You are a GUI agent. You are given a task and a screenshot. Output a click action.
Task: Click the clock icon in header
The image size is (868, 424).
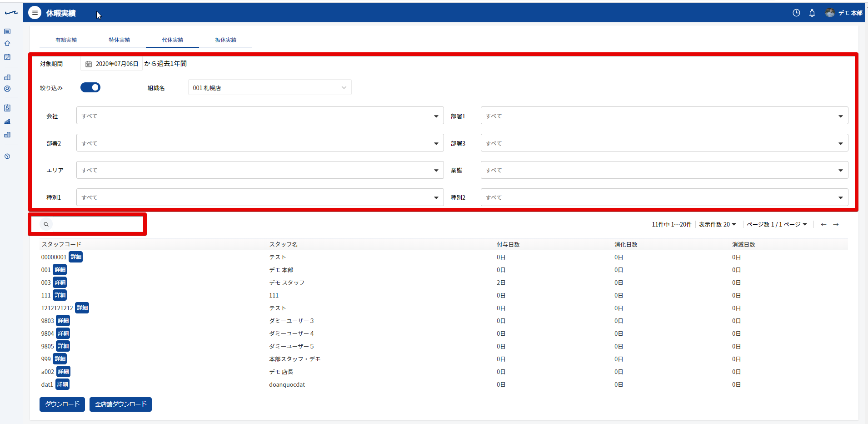coord(796,13)
